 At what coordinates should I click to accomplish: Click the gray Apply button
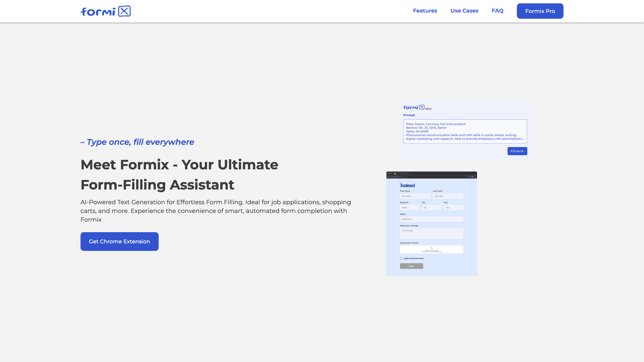pyautogui.click(x=411, y=266)
